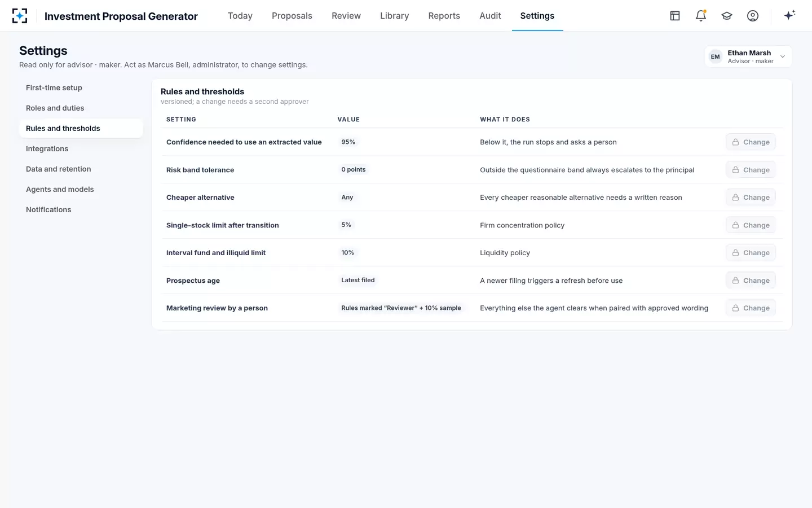This screenshot has height=508, width=812.
Task: Go to the Today tab
Action: (x=240, y=16)
